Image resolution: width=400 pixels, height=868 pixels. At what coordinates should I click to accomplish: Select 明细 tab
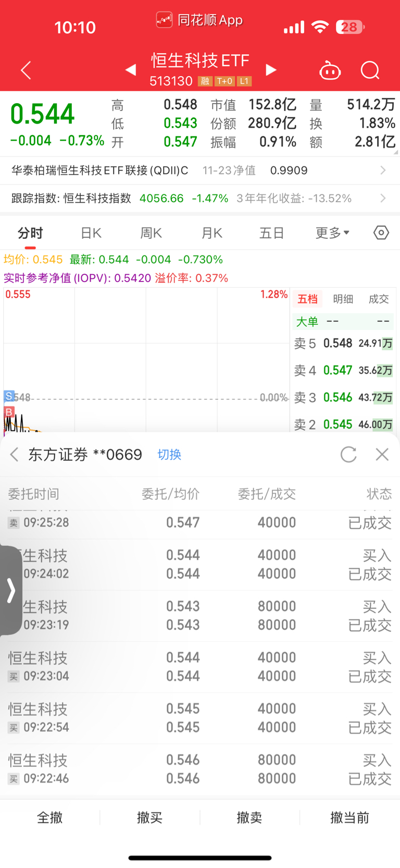(343, 299)
